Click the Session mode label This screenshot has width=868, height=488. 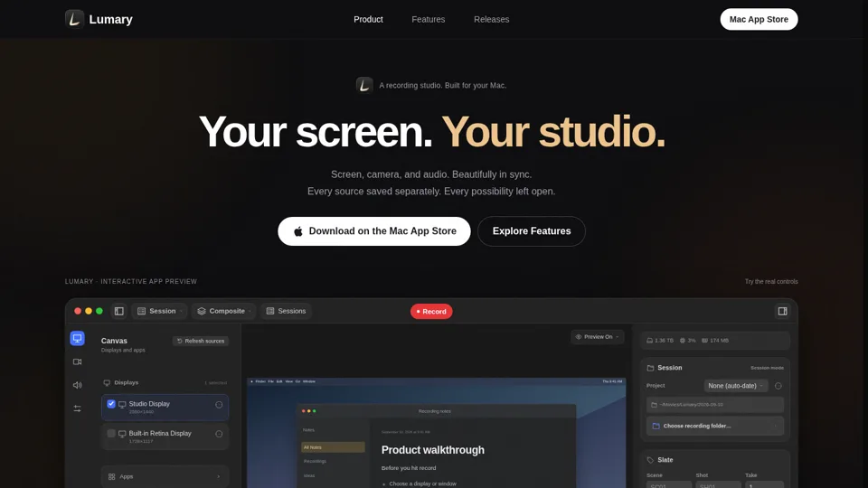(767, 368)
